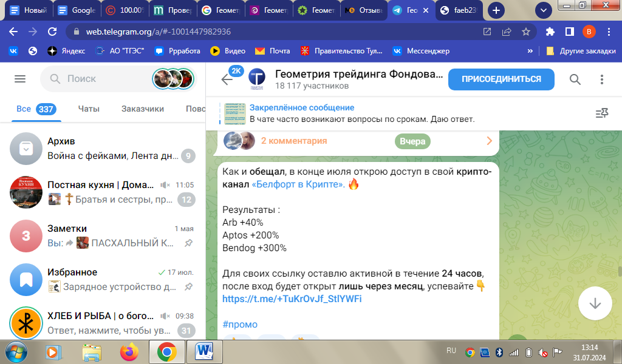Open Другие закладки folder
The width and height of the screenshot is (622, 364).
(581, 51)
